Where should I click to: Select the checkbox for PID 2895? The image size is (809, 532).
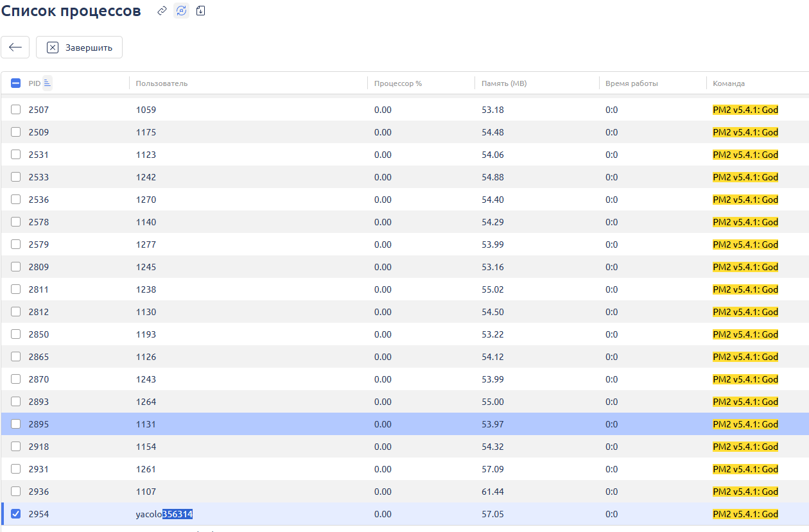16,424
